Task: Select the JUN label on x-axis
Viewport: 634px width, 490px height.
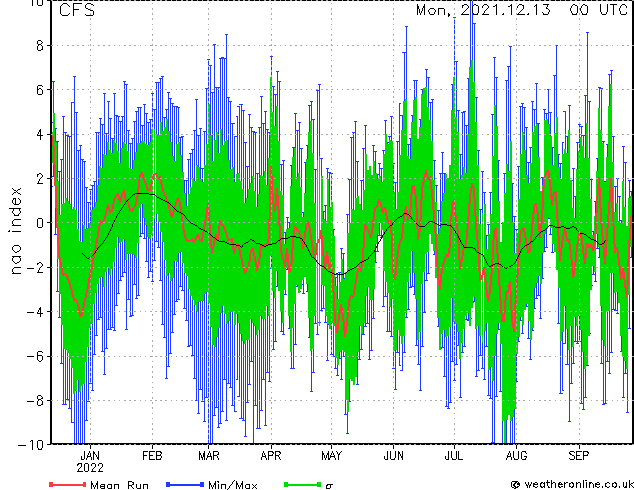Action: [393, 456]
